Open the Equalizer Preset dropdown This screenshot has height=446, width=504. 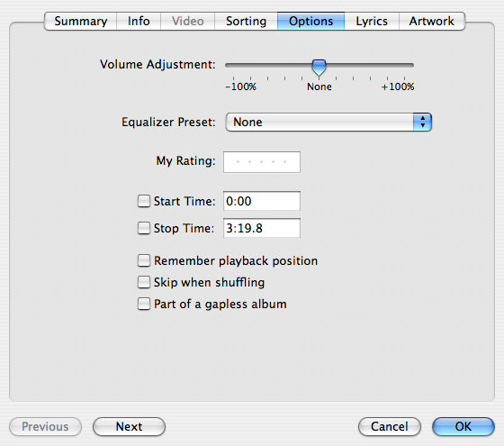pos(328,122)
